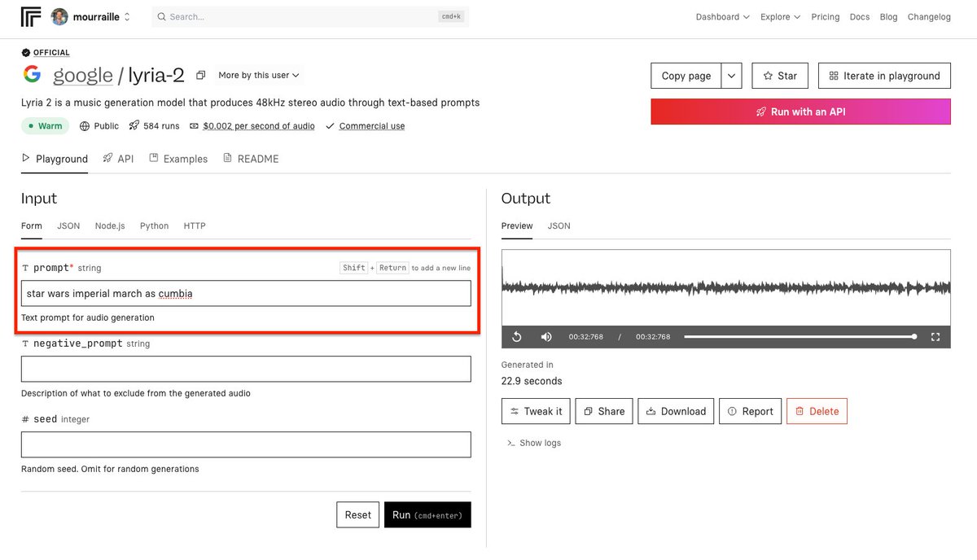This screenshot has height=560, width=977.
Task: Click the audio waveform display
Action: point(726,288)
